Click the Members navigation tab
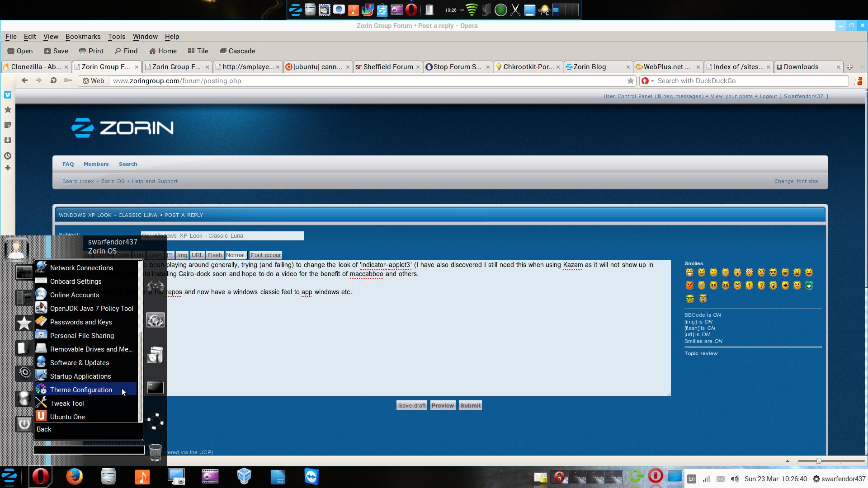Viewport: 868px width, 488px height. 96,164
